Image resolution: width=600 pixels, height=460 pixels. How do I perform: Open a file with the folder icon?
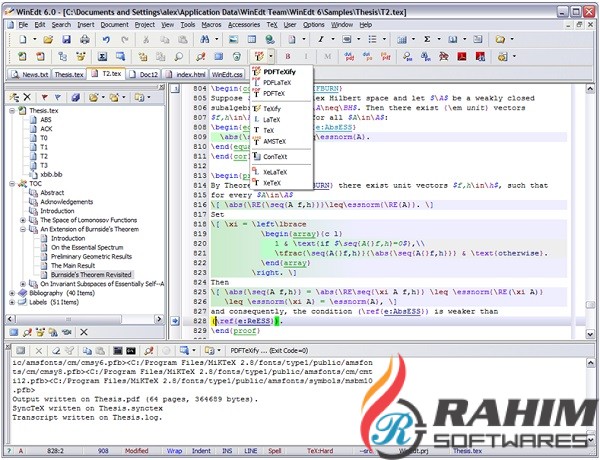coord(48,39)
